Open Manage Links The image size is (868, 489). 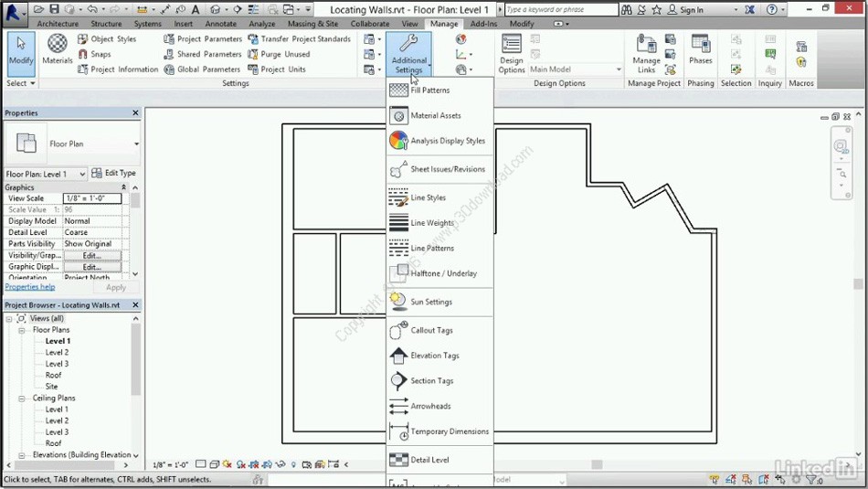click(646, 53)
